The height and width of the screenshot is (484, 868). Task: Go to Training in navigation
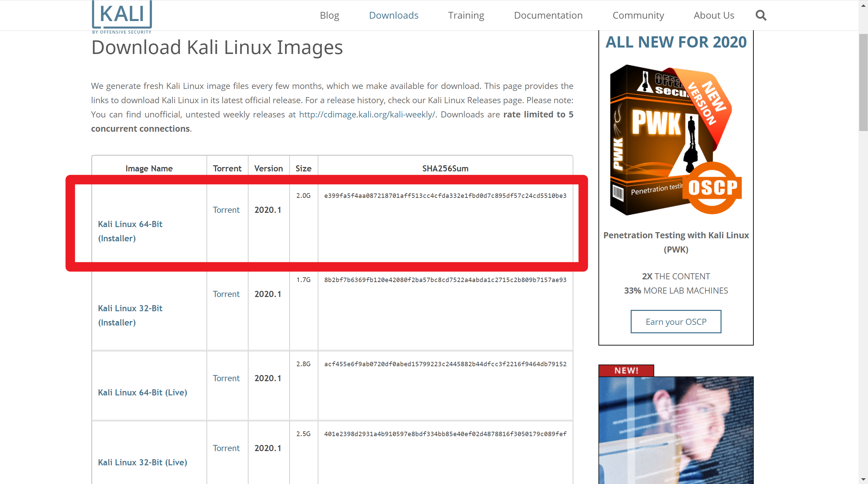tap(466, 15)
